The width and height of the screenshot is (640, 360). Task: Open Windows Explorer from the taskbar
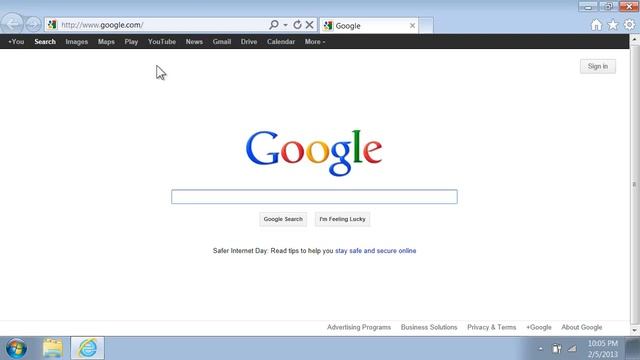[53, 348]
